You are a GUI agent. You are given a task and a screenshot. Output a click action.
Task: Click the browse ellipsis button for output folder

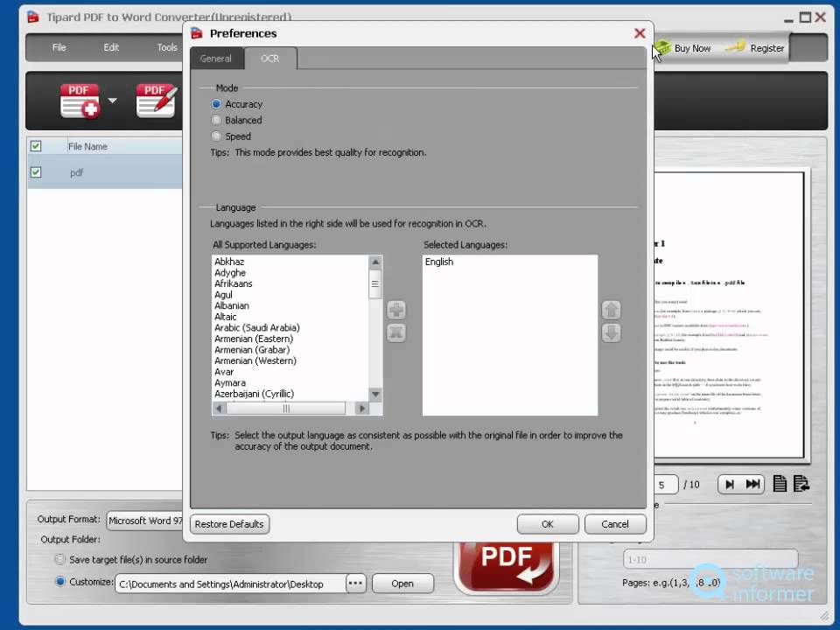(356, 584)
